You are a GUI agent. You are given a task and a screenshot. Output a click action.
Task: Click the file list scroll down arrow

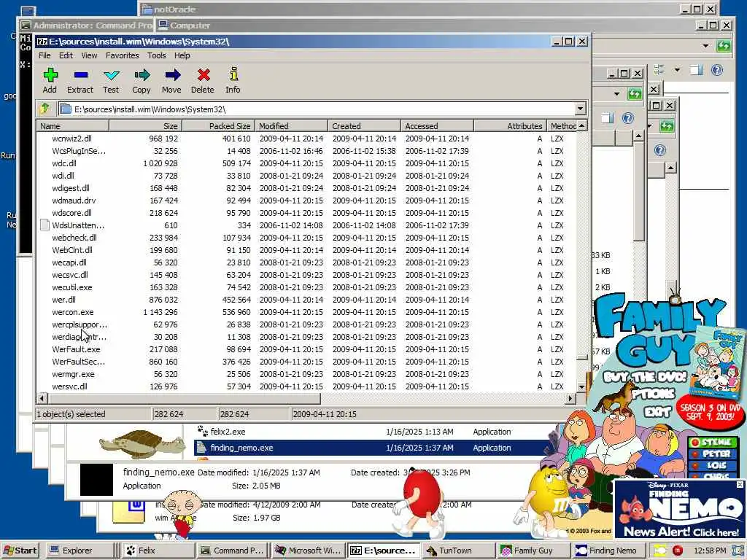[581, 387]
